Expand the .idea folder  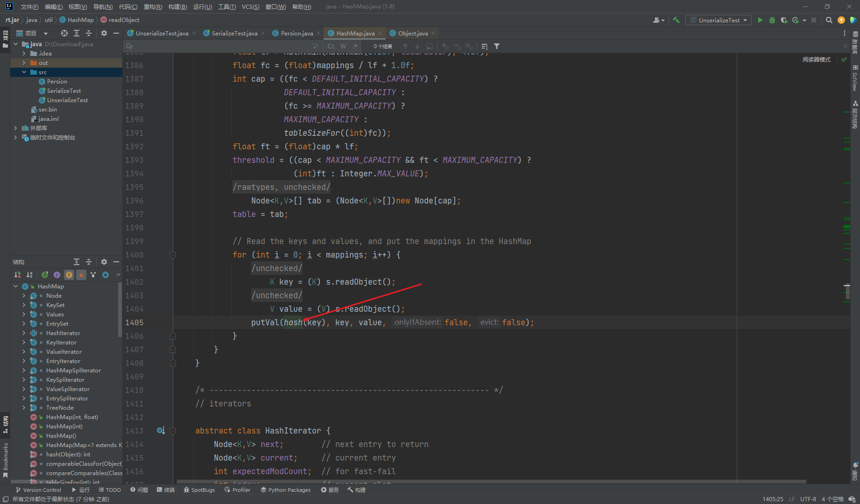coord(24,54)
